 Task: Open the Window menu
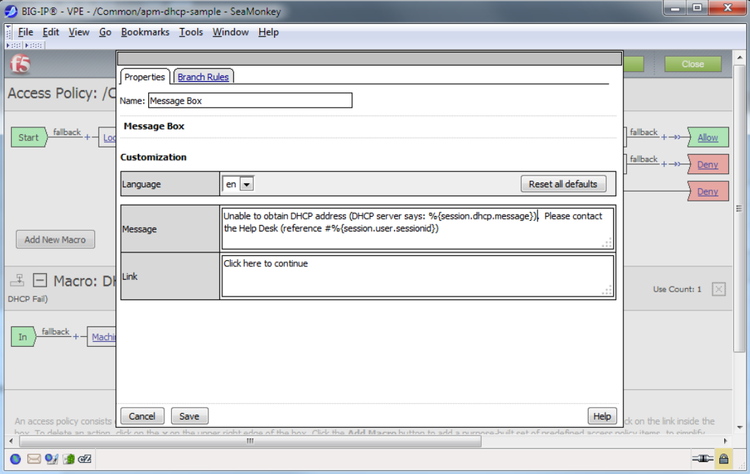coord(231,32)
